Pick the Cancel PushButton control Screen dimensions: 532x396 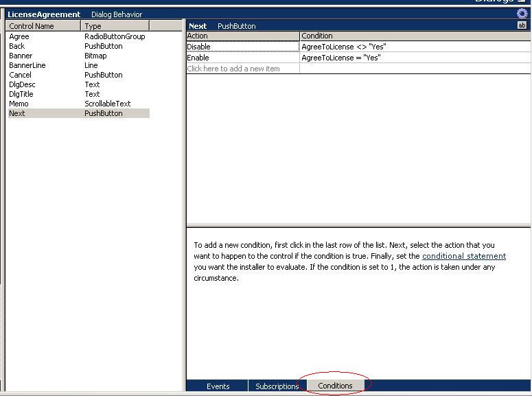[x=21, y=75]
